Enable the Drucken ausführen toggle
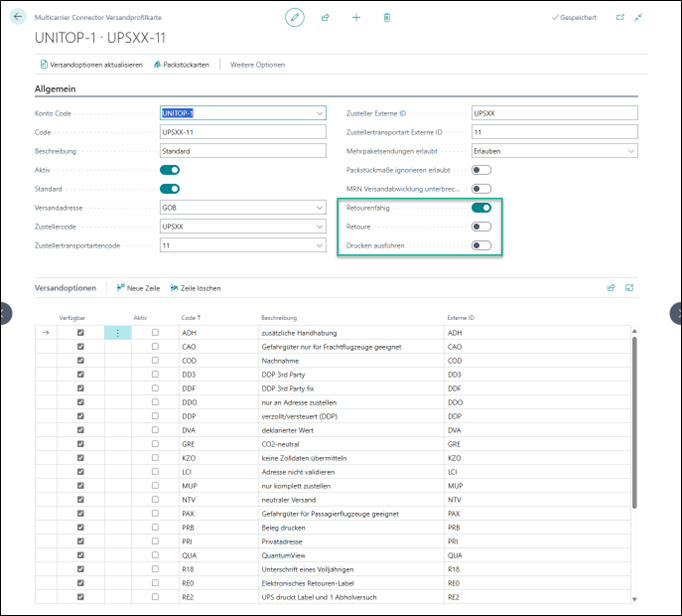Screen dimensions: 682x616 [481, 245]
